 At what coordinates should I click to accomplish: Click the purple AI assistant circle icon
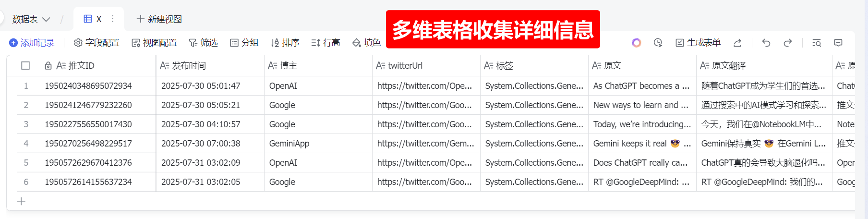point(637,43)
